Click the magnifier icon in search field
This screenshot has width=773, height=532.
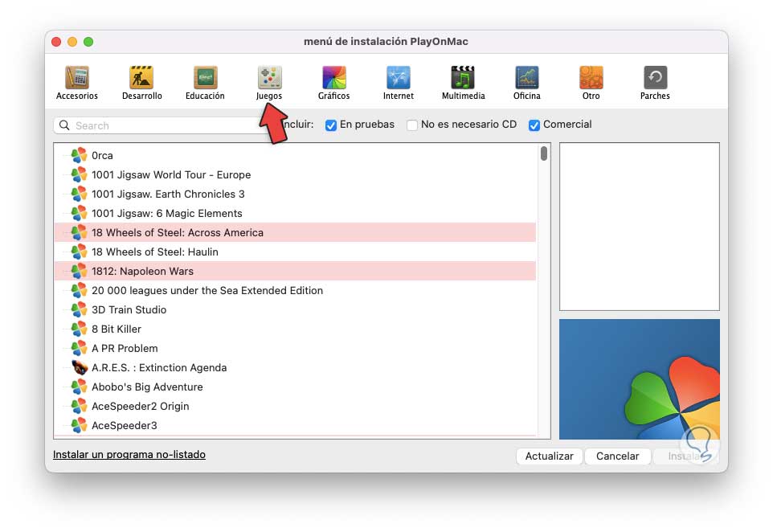click(64, 125)
